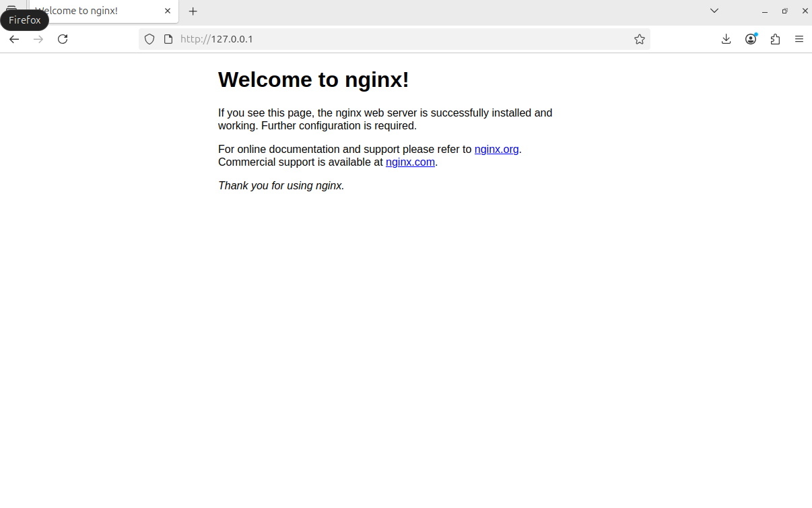Image resolution: width=812 pixels, height=508 pixels.
Task: Click the forward navigation arrow
Action: 38,39
